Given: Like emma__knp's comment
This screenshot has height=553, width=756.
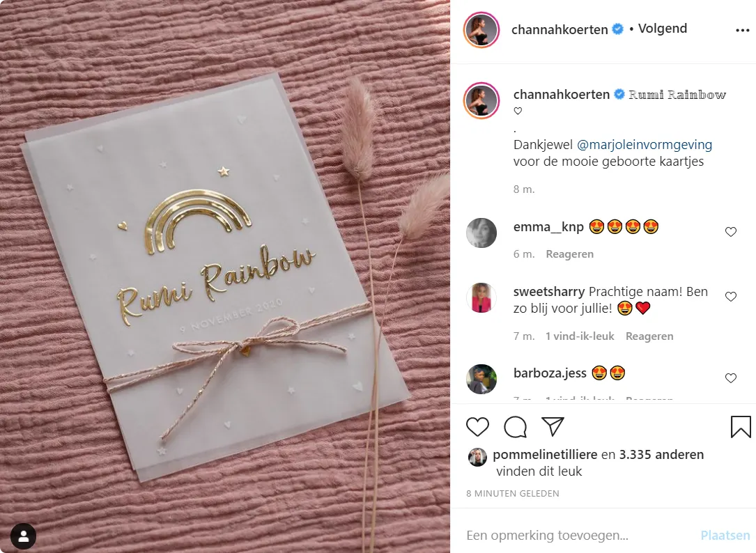Looking at the screenshot, I should (731, 232).
